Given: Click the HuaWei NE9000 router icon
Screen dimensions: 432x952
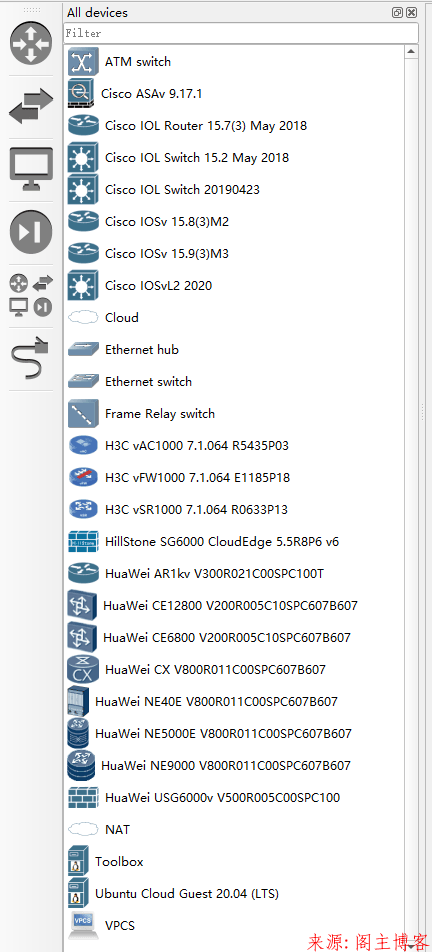Looking at the screenshot, I should point(81,766).
